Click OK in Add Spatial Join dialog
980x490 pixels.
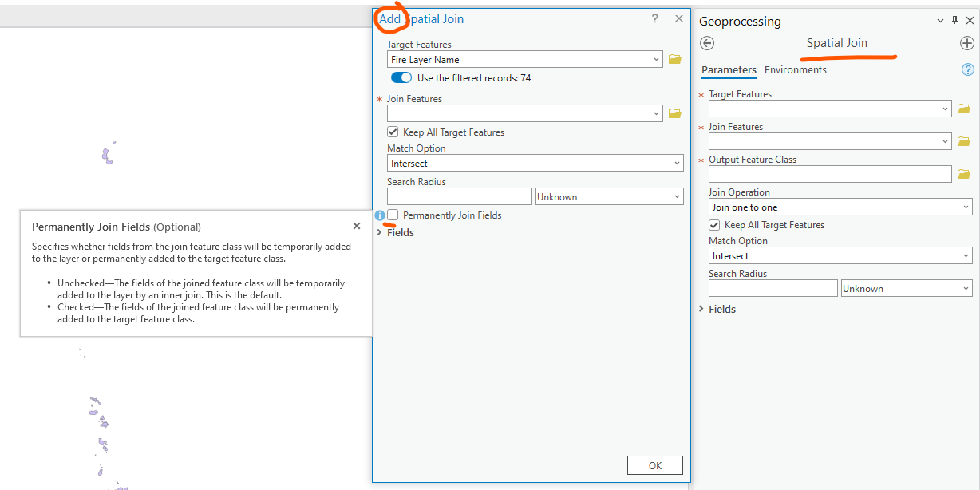(x=654, y=465)
